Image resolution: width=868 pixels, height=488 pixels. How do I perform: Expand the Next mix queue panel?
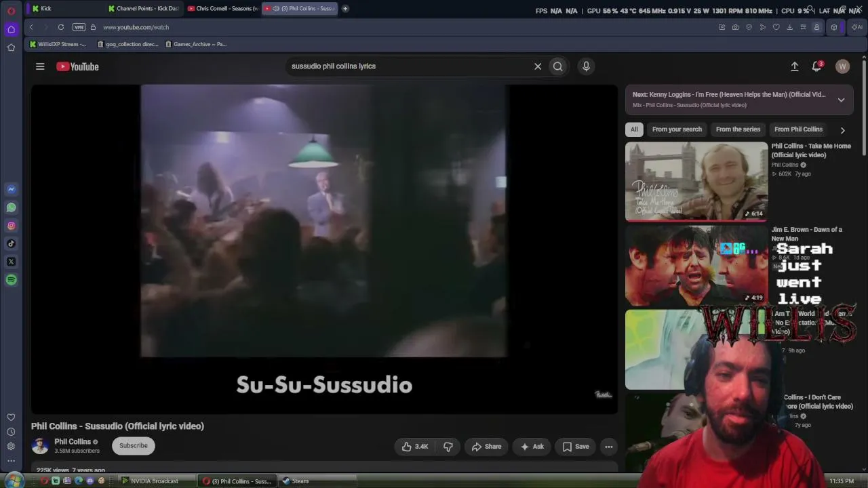tap(841, 100)
